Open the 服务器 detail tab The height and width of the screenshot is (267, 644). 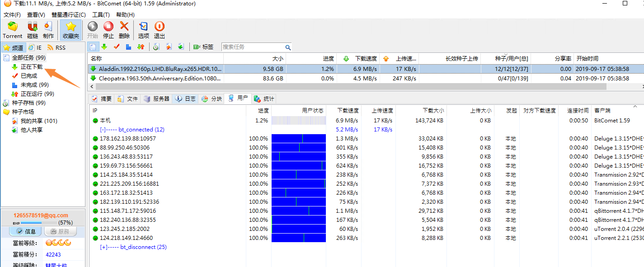[x=156, y=98]
